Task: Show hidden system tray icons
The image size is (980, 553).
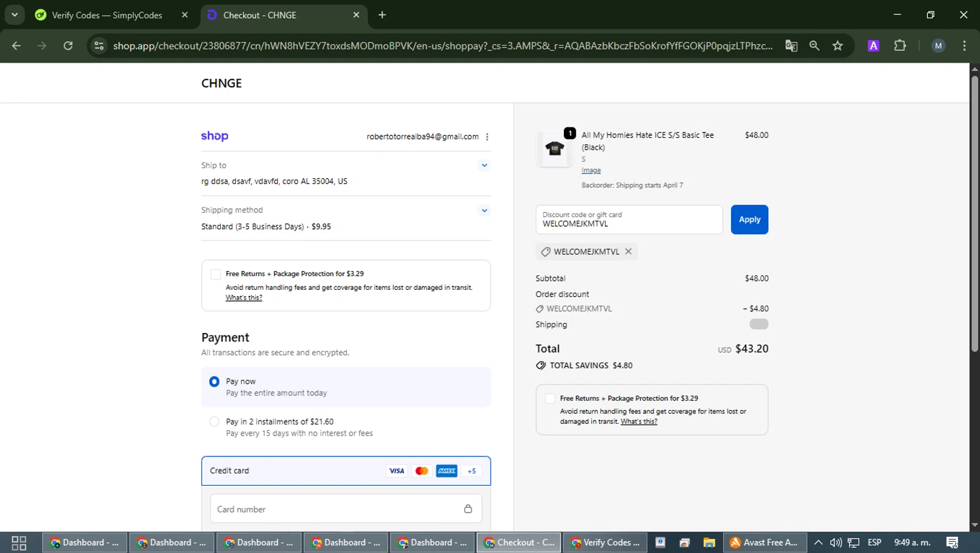Action: pos(818,543)
